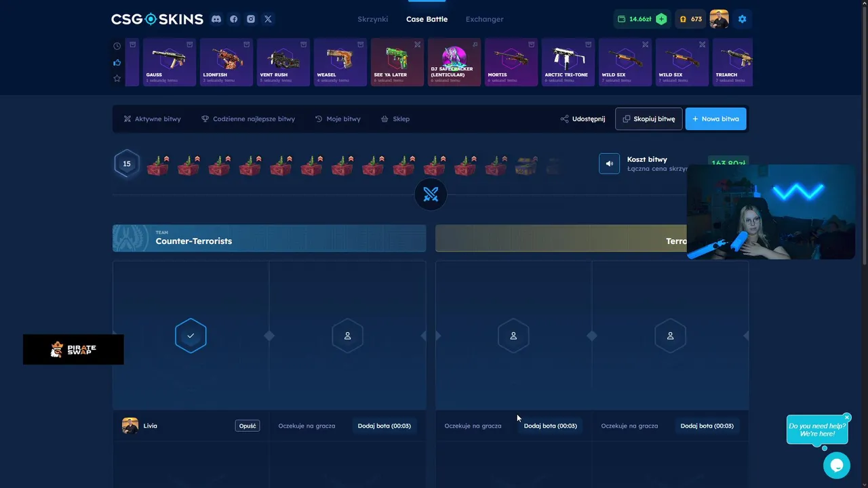
Task: Click the round 15 hexagon counter
Action: click(x=127, y=164)
